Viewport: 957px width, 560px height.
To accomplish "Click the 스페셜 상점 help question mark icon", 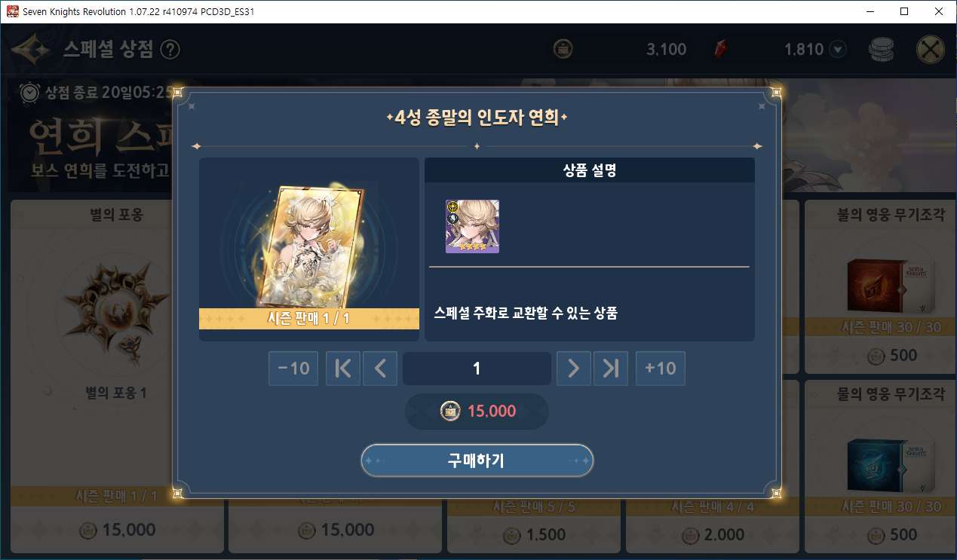I will tap(171, 50).
